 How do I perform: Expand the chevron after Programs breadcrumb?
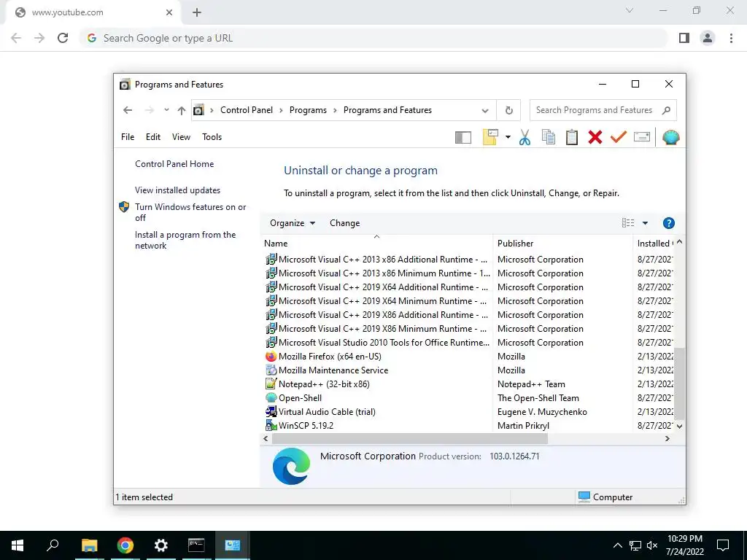(335, 111)
